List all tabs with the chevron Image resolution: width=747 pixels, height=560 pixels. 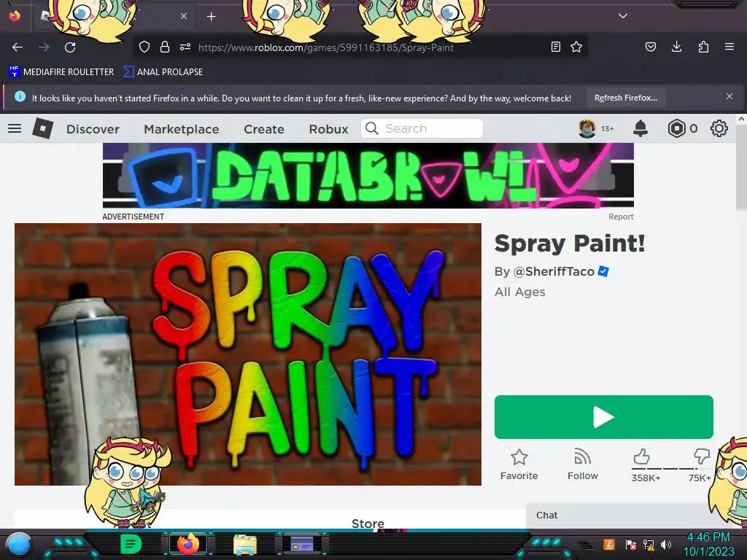[623, 16]
